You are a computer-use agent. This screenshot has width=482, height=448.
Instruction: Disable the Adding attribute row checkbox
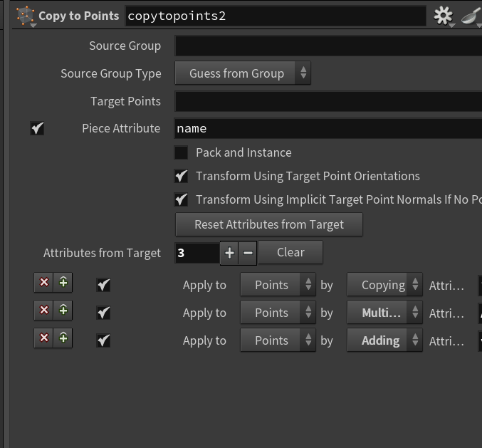click(x=103, y=340)
